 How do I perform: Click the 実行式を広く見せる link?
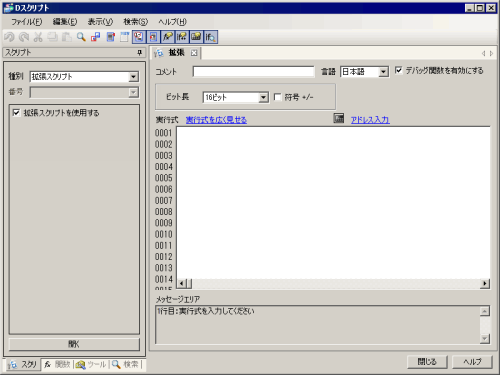tap(216, 120)
